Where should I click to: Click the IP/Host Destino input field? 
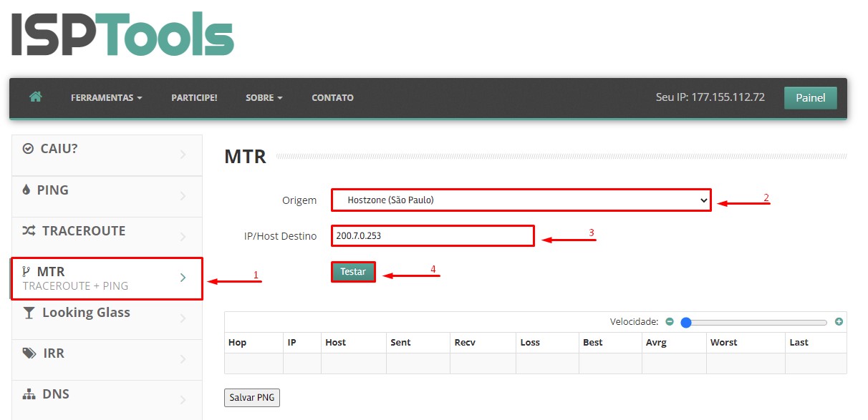pyautogui.click(x=433, y=235)
